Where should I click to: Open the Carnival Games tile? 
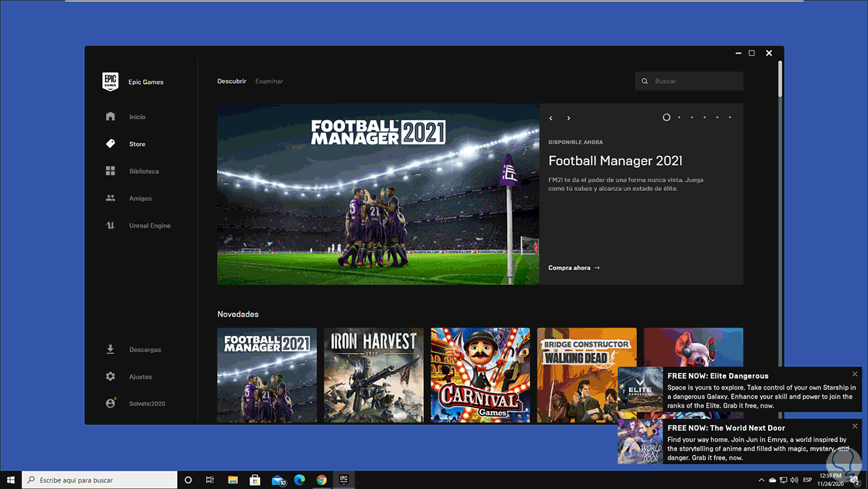480,375
